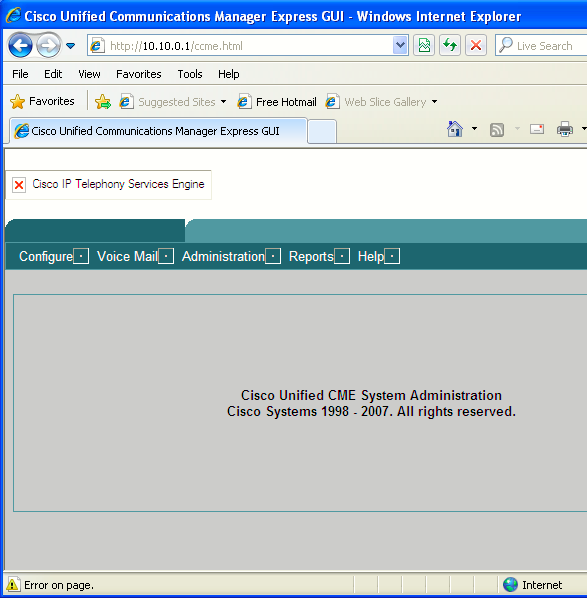587x598 pixels.
Task: Open the Free Hotmail link
Action: [277, 102]
